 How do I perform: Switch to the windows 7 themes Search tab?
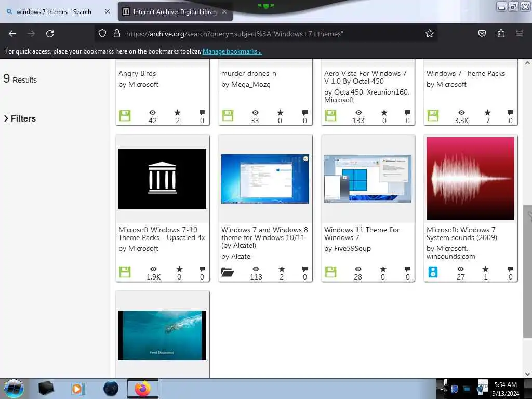[x=54, y=12]
